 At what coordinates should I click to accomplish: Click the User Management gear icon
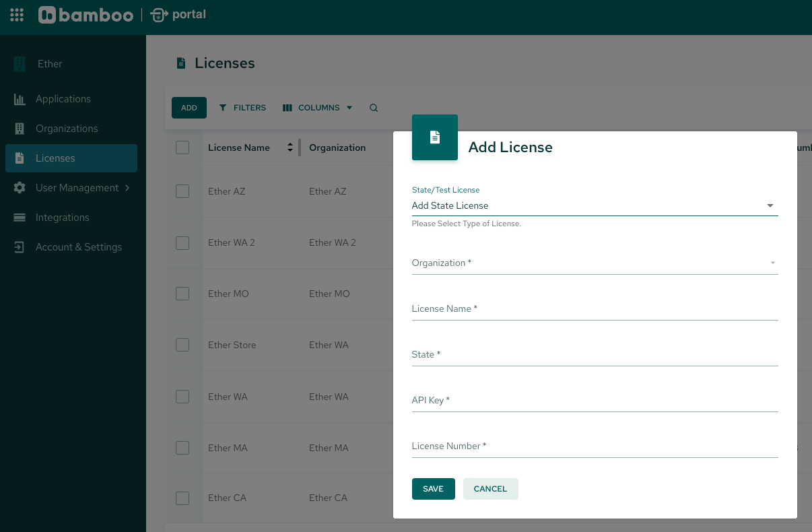[x=20, y=188]
